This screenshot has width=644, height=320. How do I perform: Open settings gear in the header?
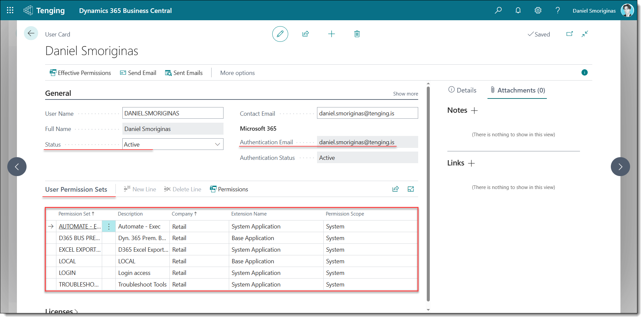pos(538,10)
